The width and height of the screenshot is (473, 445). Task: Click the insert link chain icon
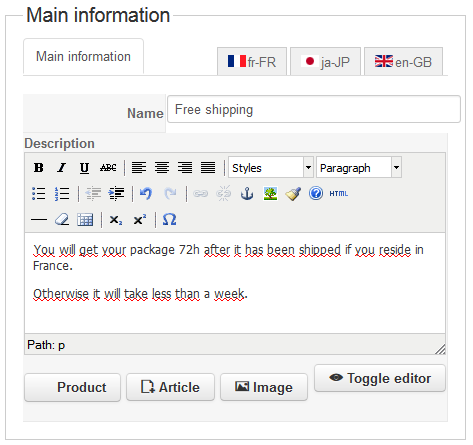tap(201, 193)
